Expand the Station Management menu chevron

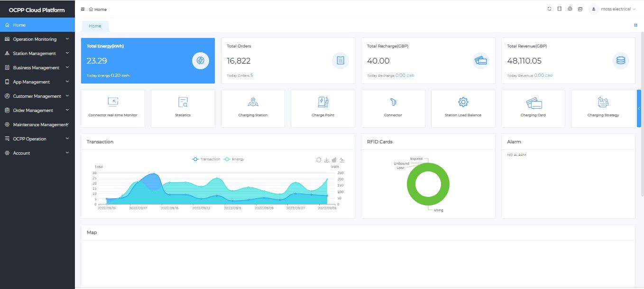click(x=67, y=53)
